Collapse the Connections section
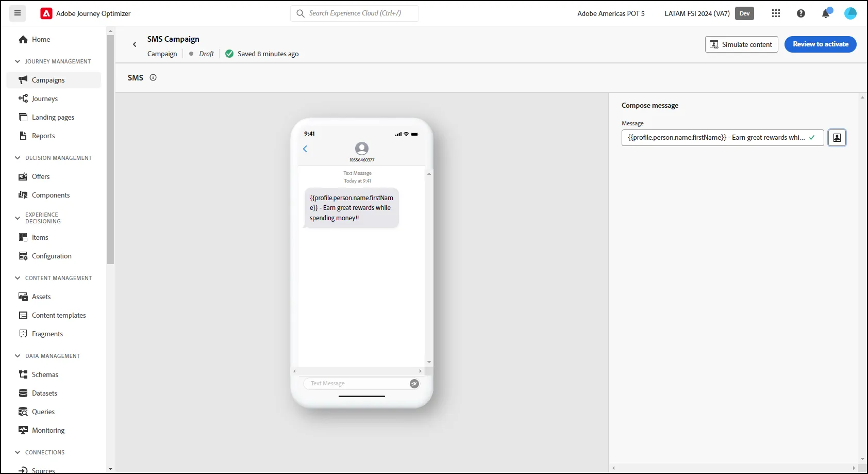Screen dimensions: 868x474 (18, 452)
